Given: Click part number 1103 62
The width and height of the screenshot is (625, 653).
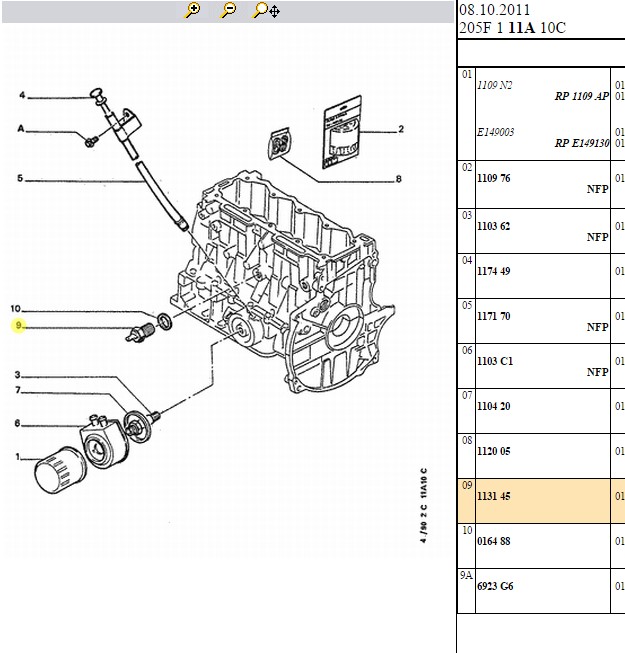Looking at the screenshot, I should (x=493, y=226).
